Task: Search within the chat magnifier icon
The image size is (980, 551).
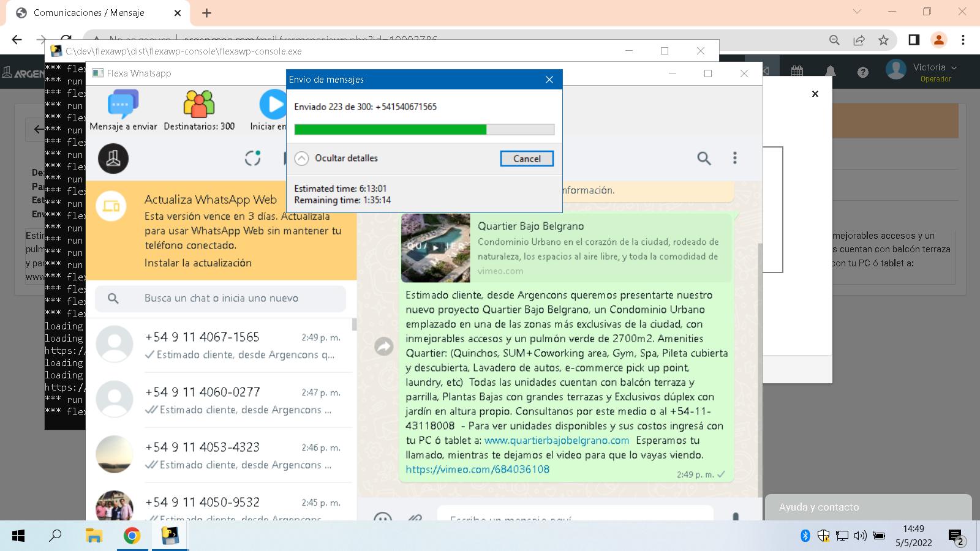Action: pos(704,159)
